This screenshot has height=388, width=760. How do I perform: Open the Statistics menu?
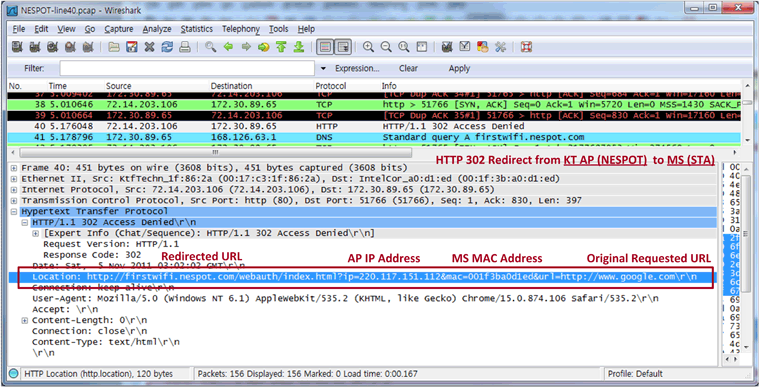196,29
